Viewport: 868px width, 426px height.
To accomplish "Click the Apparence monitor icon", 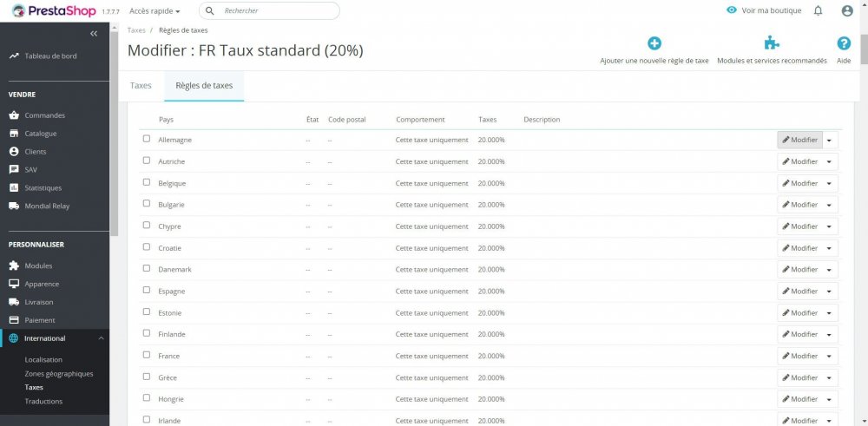I will tap(14, 284).
